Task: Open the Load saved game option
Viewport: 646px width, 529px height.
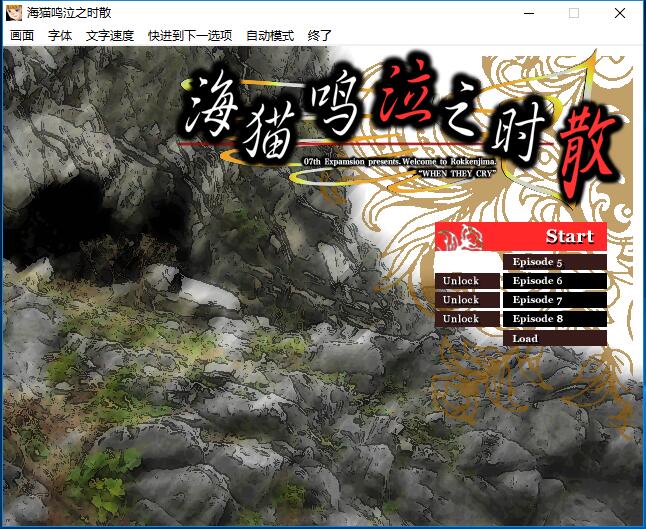Action: 554,339
